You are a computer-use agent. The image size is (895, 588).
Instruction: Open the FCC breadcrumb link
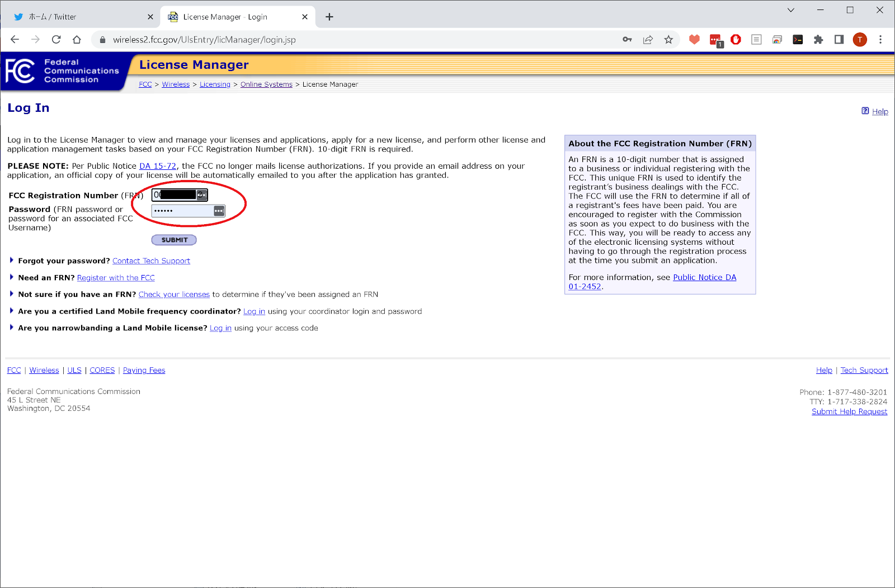click(x=145, y=84)
